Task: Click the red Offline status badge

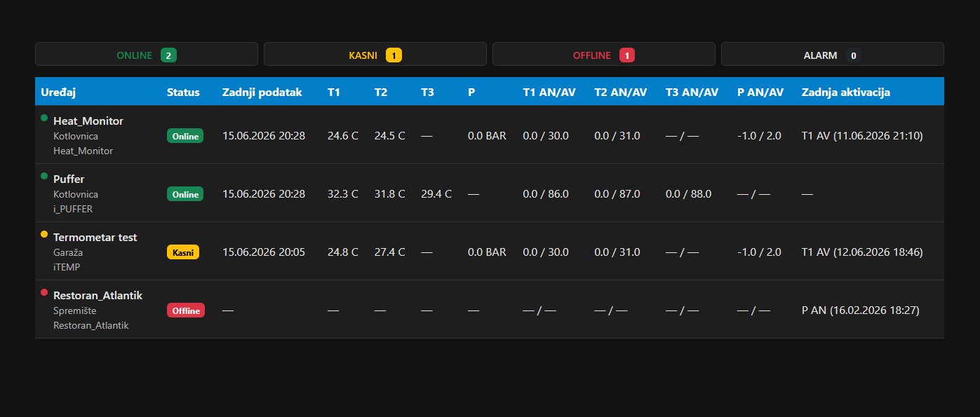Action: [x=186, y=310]
